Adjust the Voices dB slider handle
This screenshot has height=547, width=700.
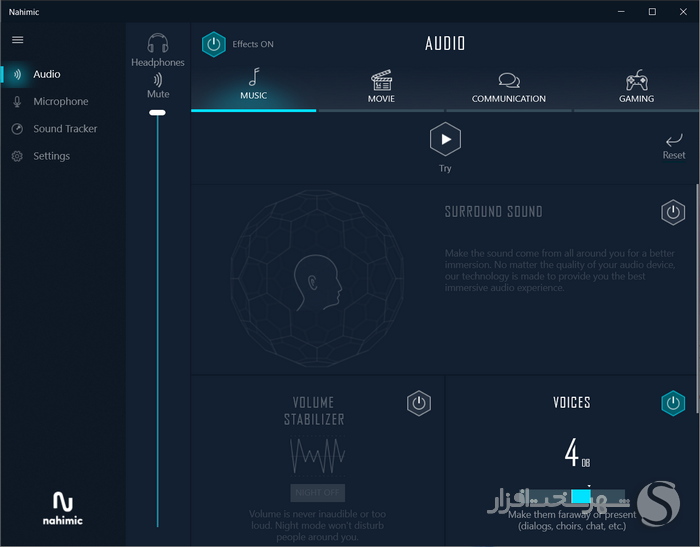pos(581,496)
